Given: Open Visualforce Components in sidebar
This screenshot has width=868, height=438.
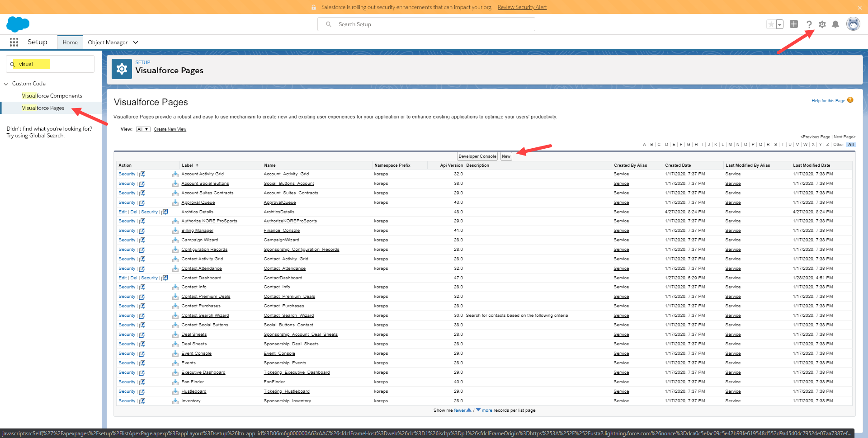Looking at the screenshot, I should click(x=52, y=96).
